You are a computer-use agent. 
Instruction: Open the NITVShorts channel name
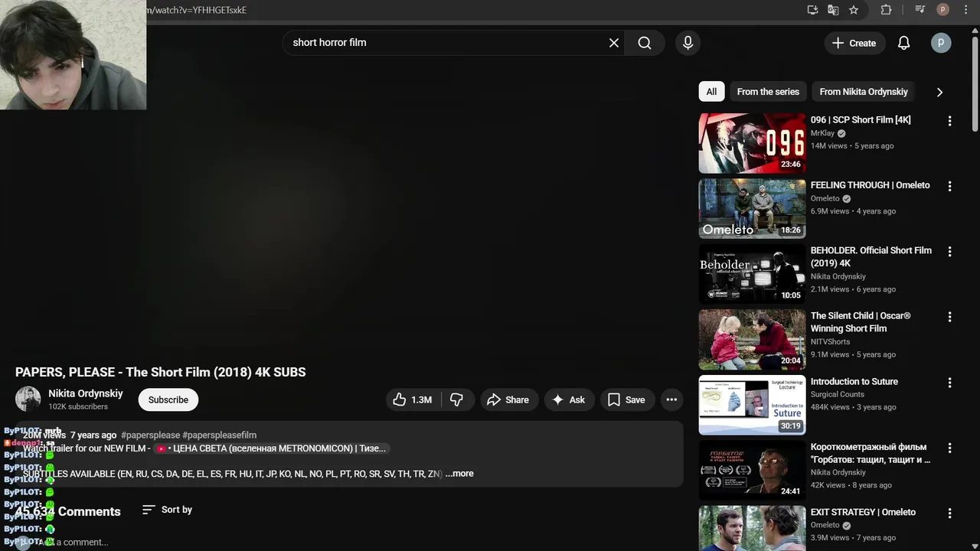(830, 341)
